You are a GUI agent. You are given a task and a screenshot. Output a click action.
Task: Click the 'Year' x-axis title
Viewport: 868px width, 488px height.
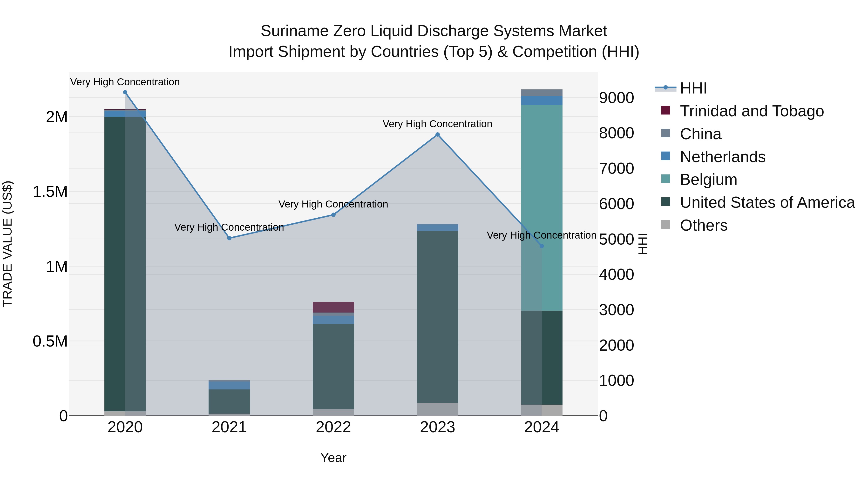tap(333, 458)
